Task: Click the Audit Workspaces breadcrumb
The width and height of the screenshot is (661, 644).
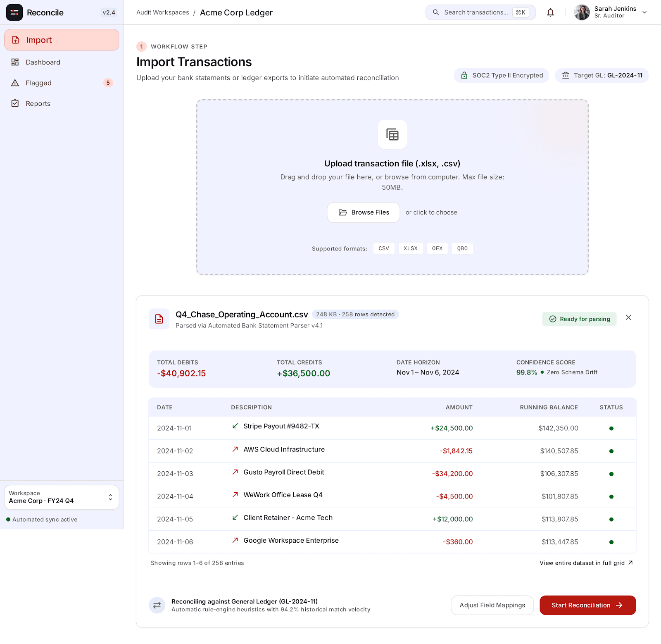Action: [x=163, y=12]
